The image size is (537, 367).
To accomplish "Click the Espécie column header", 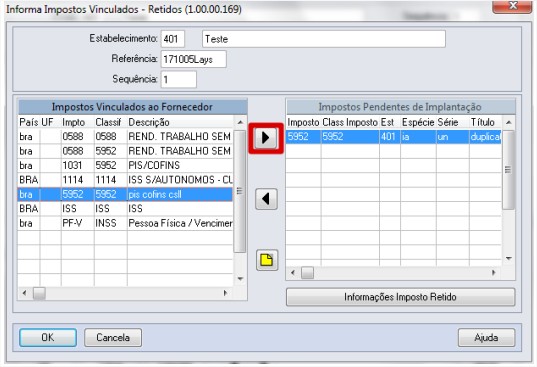I will click(x=418, y=122).
